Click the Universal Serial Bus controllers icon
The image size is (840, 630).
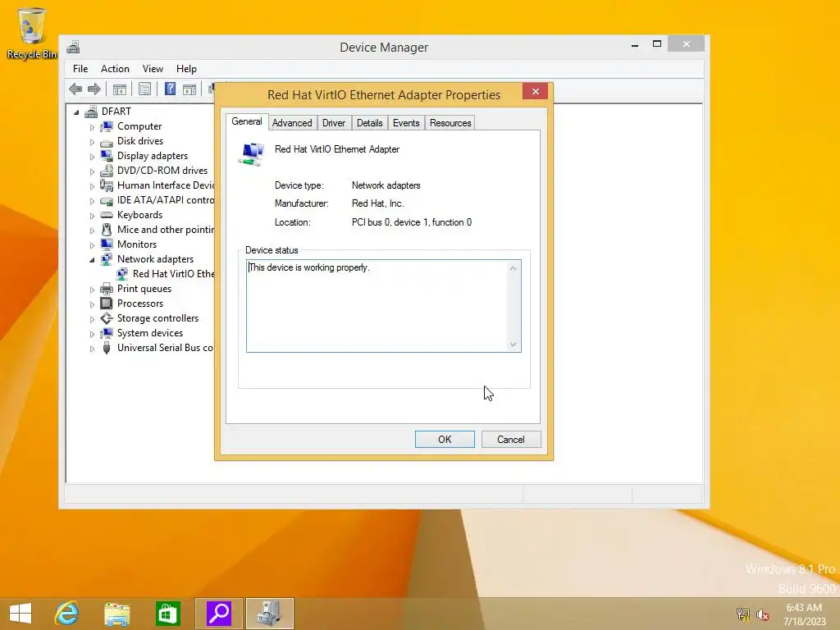coord(107,348)
